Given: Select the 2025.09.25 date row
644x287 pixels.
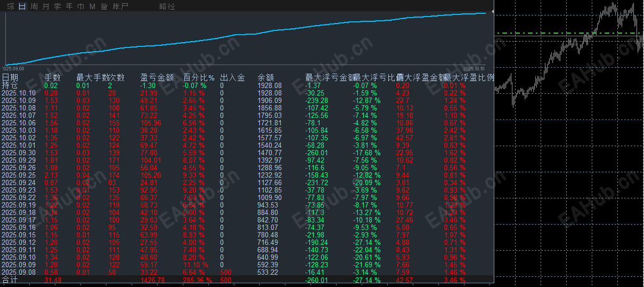Looking at the screenshot, I should click(x=19, y=175).
